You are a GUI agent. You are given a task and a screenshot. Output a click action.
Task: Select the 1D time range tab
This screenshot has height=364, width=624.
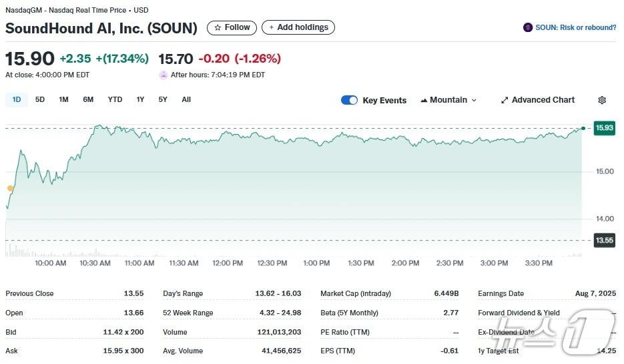17,99
